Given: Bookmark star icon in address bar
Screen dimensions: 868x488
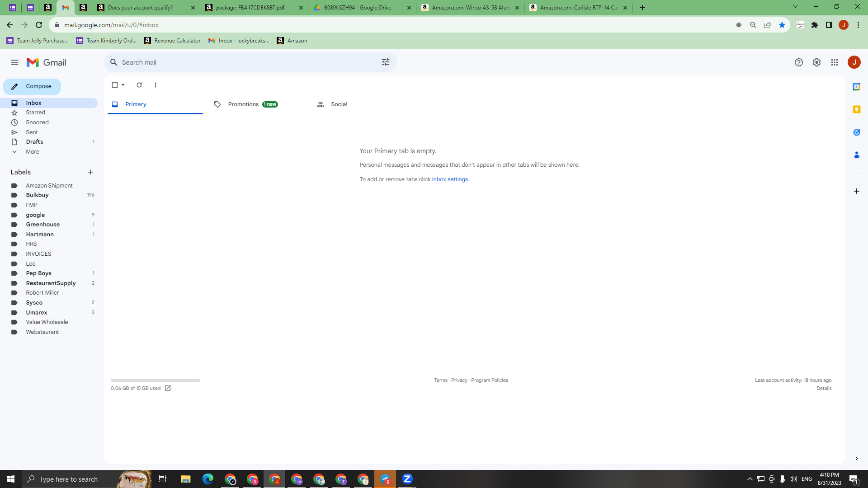Looking at the screenshot, I should (x=782, y=25).
